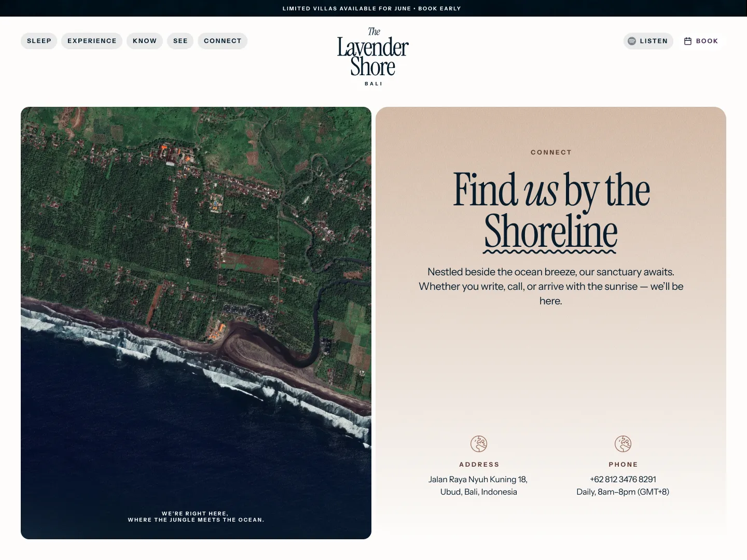The image size is (747, 560).
Task: Click the CONNECT label above the heading
Action: click(x=551, y=152)
